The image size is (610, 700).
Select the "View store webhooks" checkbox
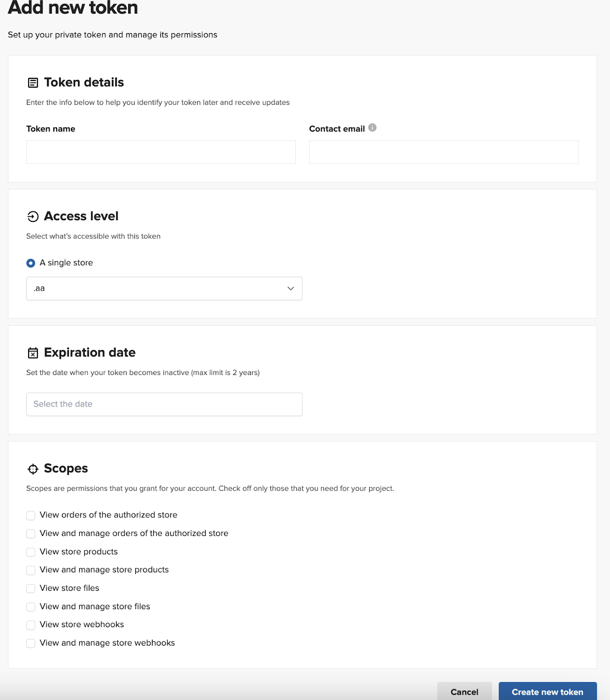point(31,625)
